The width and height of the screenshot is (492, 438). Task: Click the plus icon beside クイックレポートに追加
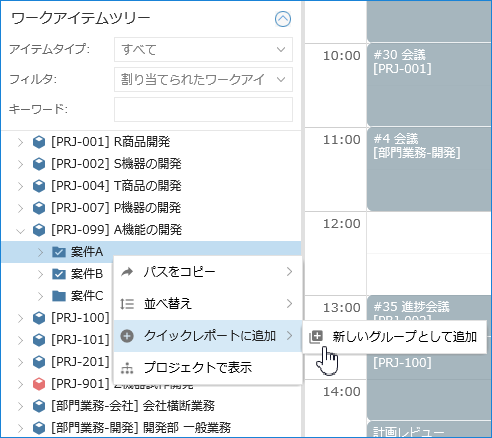pos(127,336)
